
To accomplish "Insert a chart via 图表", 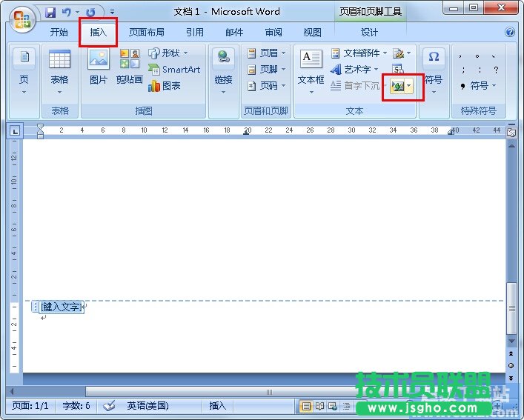I will point(165,86).
